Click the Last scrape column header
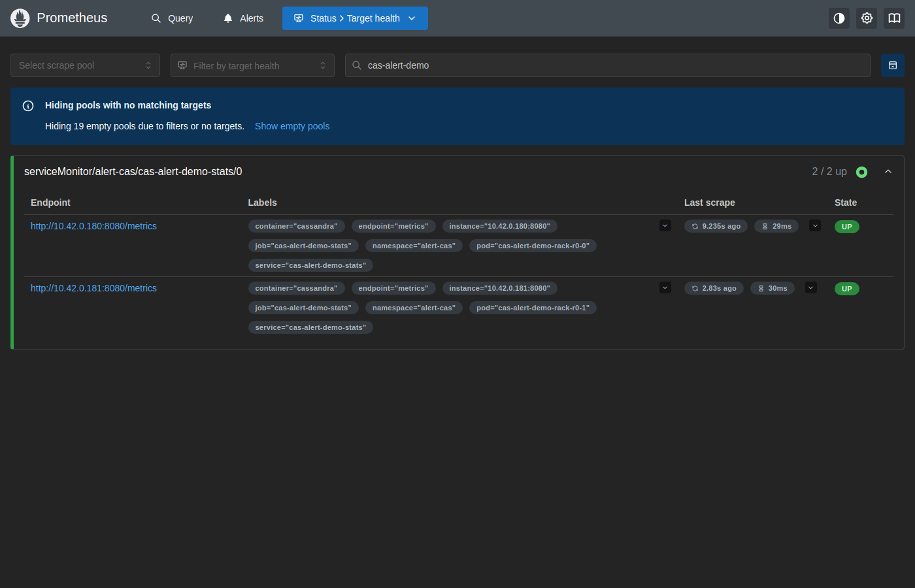Image resolution: width=915 pixels, height=588 pixels. click(710, 203)
